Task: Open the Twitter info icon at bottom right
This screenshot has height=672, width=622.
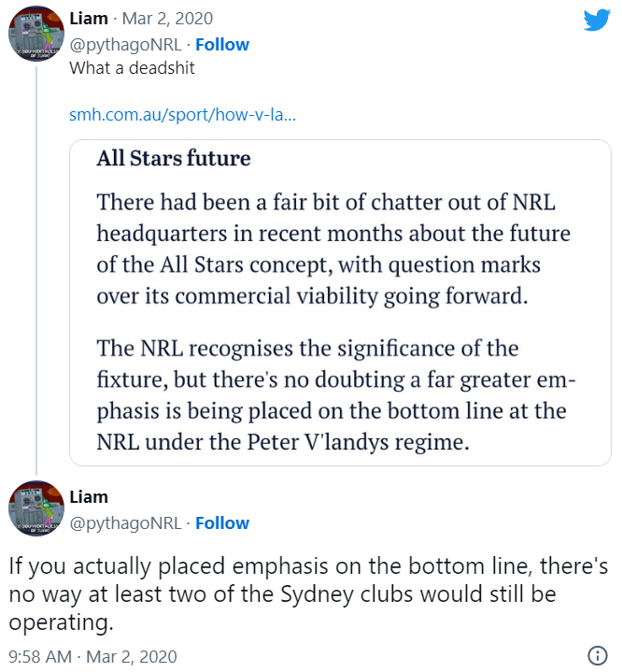Action: 598,655
